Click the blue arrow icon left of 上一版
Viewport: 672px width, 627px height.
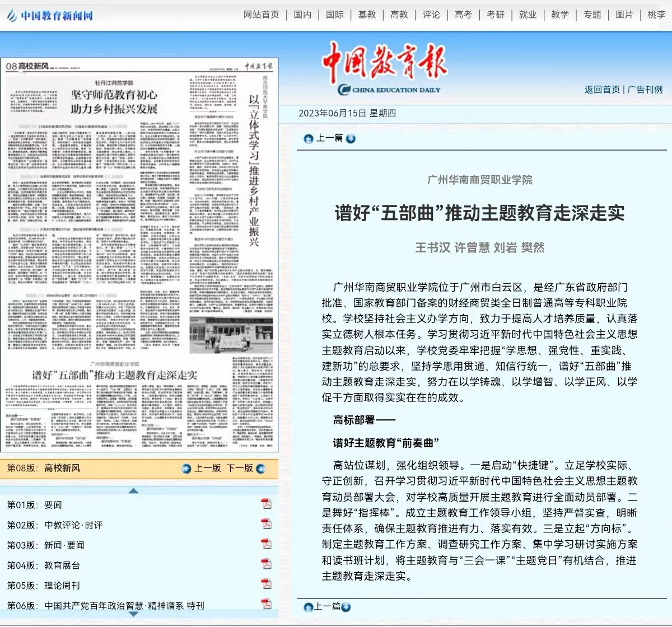(186, 469)
